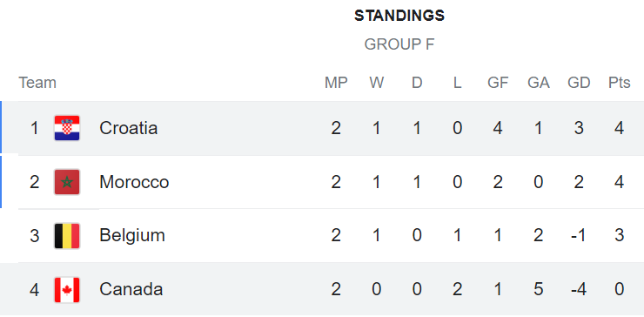Click the GD column header
The image size is (644, 317).
point(579,83)
